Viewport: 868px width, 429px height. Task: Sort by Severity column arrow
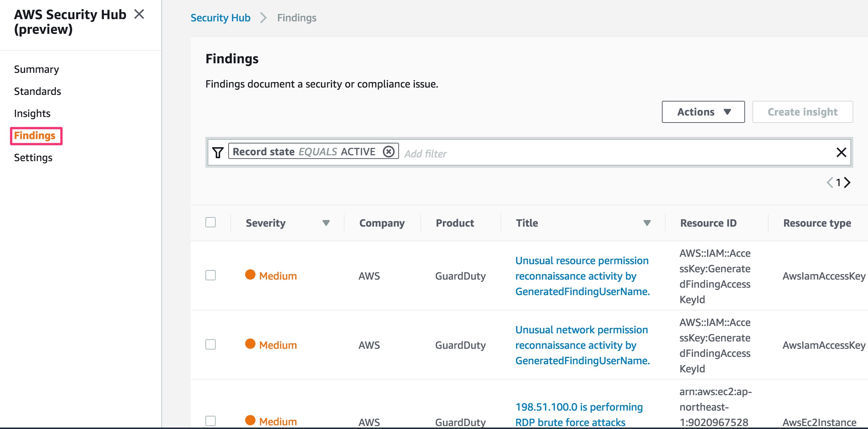[326, 223]
